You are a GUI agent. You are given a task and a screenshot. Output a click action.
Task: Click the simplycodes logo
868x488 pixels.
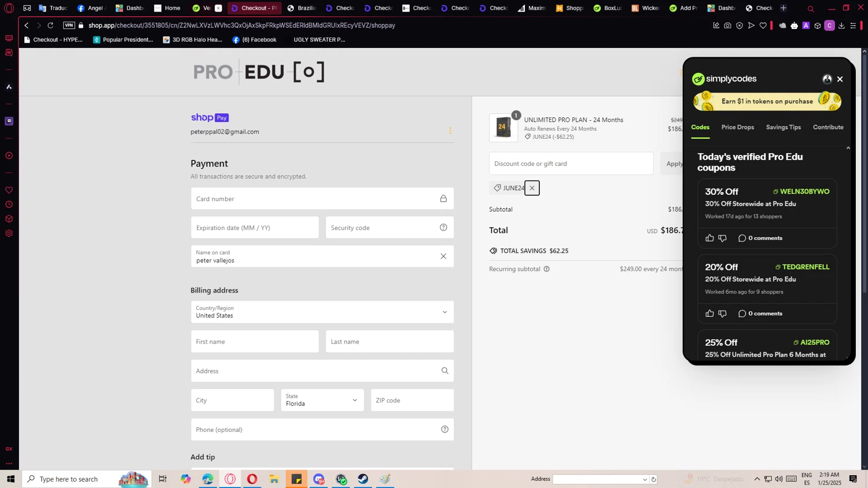click(724, 79)
